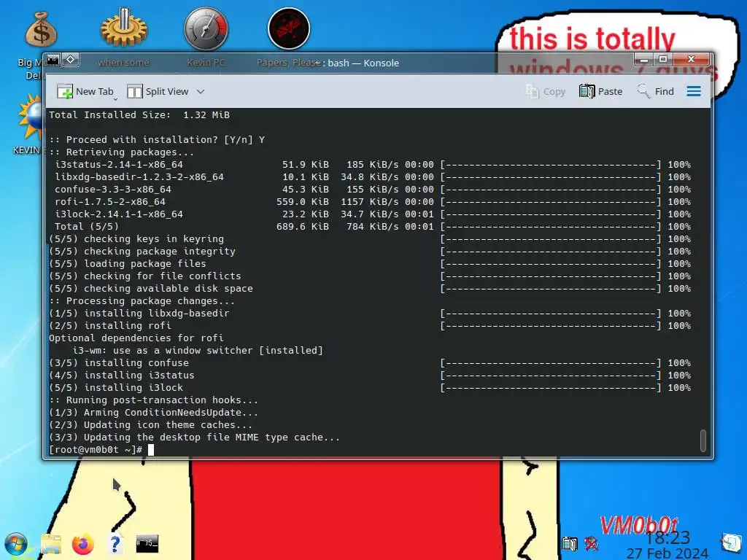
Task: Open the Windows 7 style start button
Action: pyautogui.click(x=15, y=545)
